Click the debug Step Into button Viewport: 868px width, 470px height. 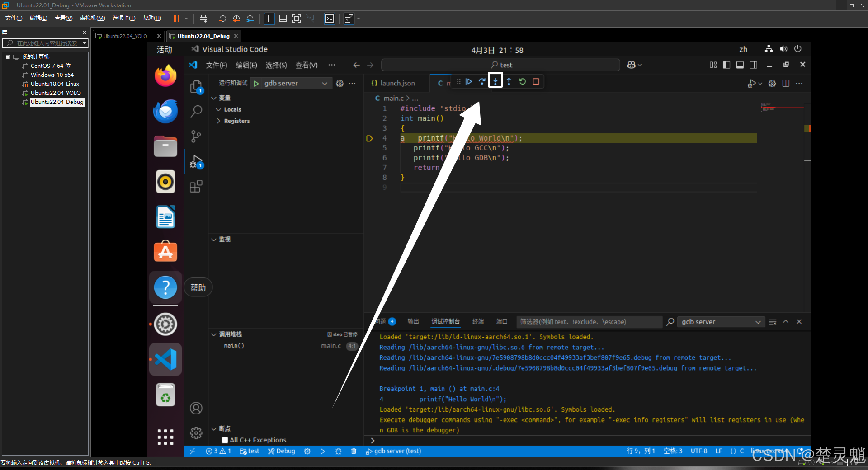(495, 82)
